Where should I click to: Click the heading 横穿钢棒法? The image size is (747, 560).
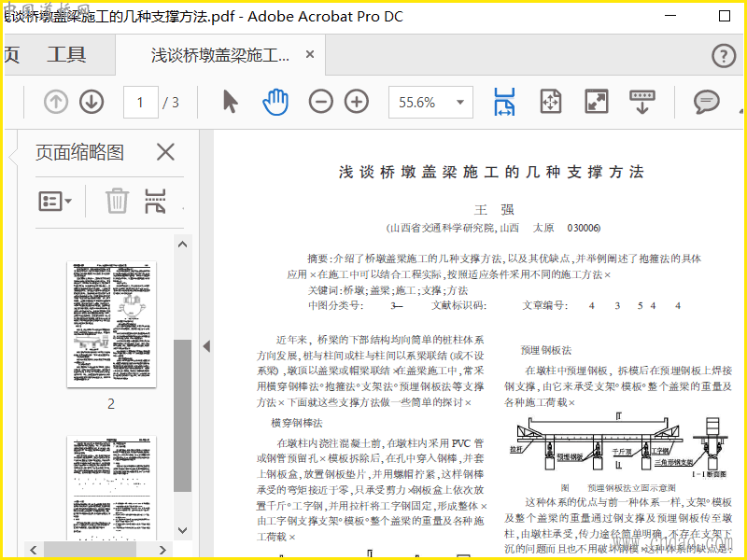tap(297, 423)
